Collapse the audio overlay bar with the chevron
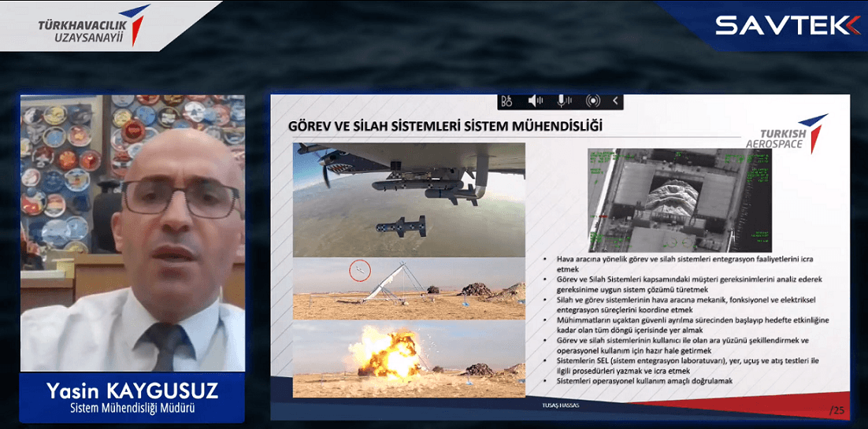The width and height of the screenshot is (868, 429). [615, 102]
